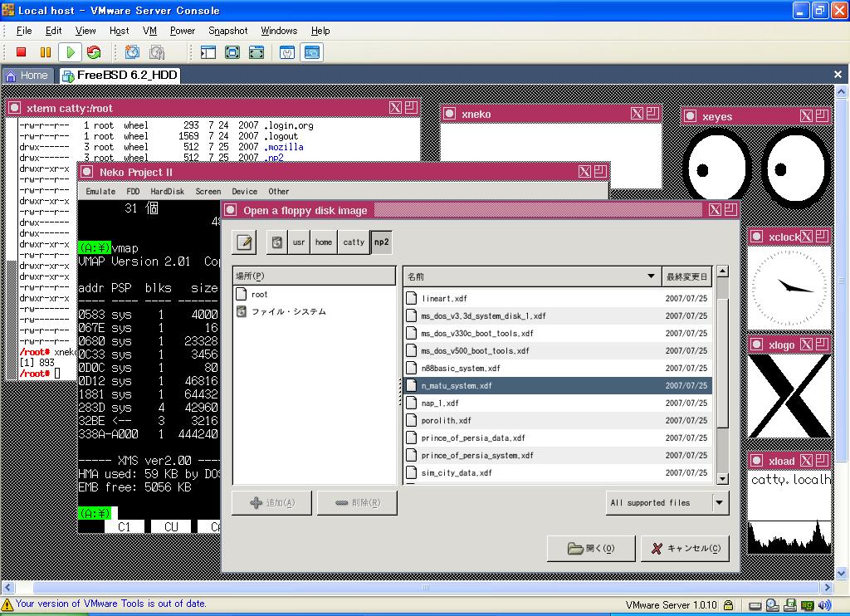Click the Revert to Snapshot toolbar icon
850x616 pixels.
click(x=157, y=52)
